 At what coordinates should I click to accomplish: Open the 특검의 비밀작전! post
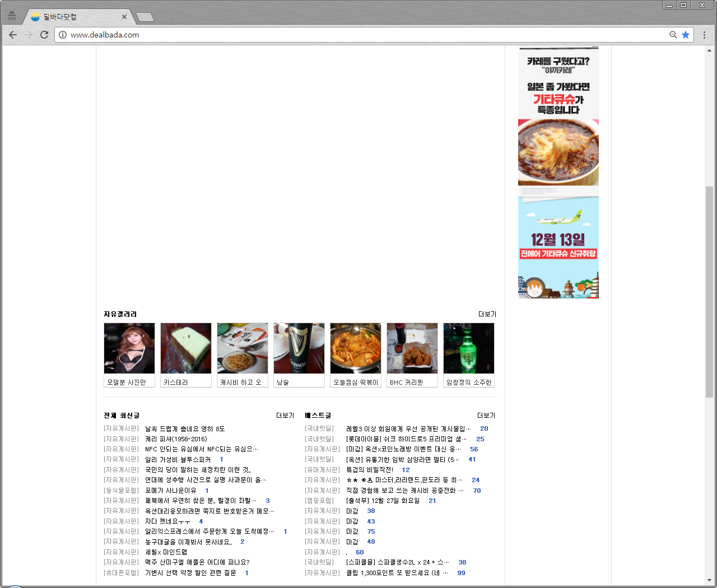(x=369, y=470)
